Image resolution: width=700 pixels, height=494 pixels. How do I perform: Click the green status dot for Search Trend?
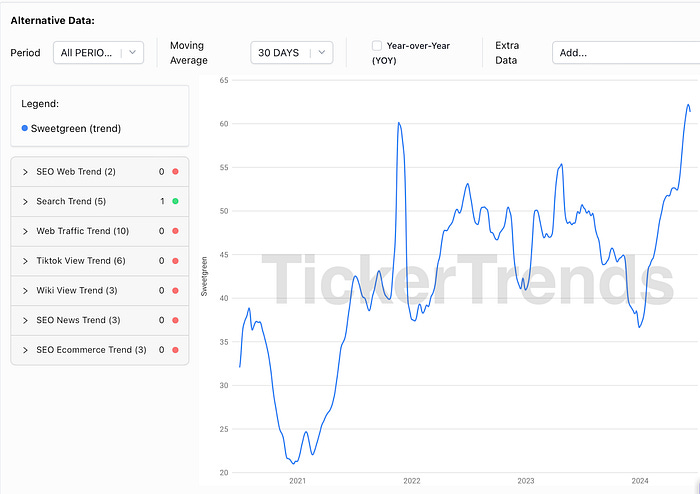pos(175,201)
